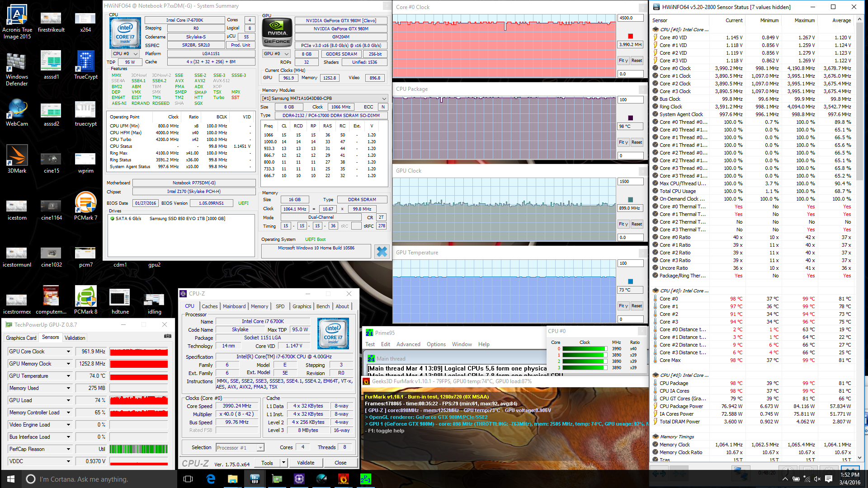Switch to HWiNFO64 via its taskbar icon
The height and width of the screenshot is (488, 868).
click(x=255, y=479)
